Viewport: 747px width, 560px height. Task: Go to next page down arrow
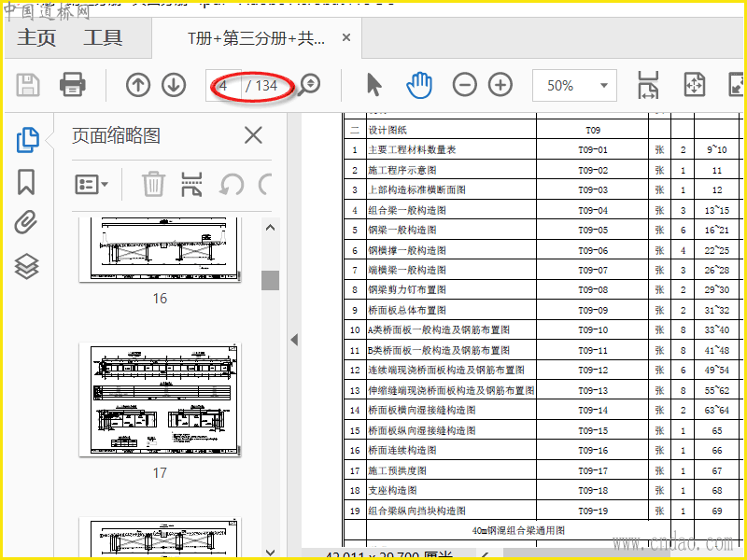pyautogui.click(x=174, y=85)
